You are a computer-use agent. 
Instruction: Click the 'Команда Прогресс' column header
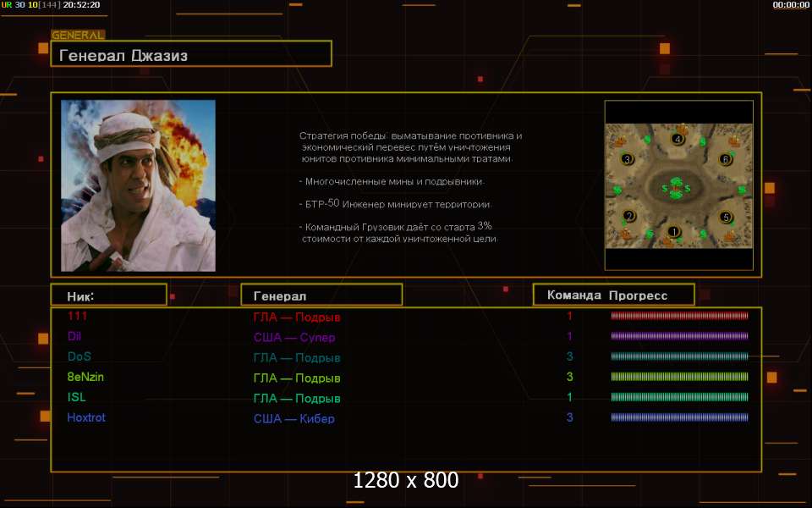[613, 295]
